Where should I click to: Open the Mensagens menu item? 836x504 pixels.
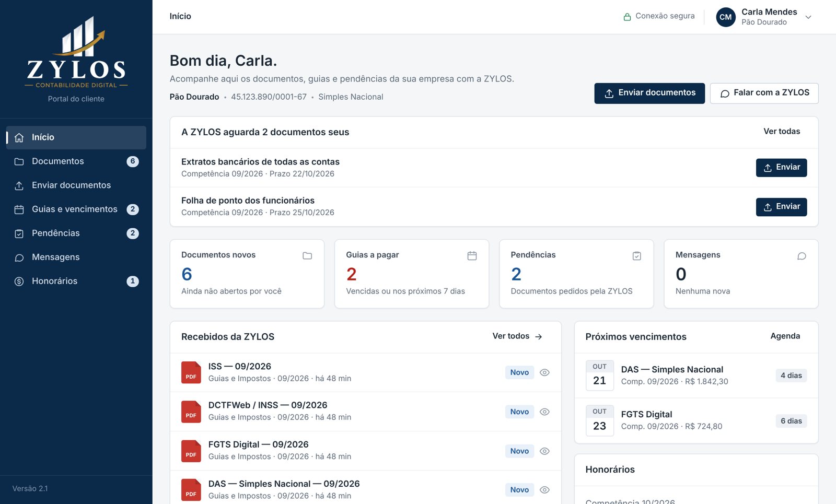[x=76, y=257]
